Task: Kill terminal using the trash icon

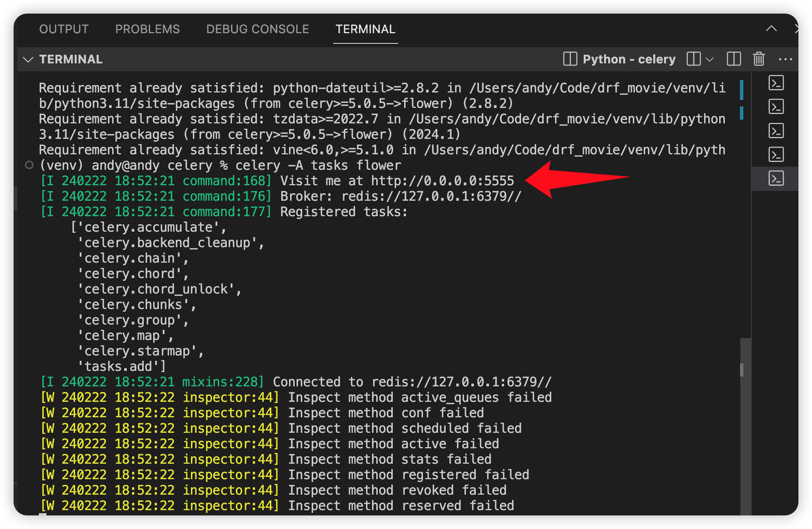Action: tap(758, 59)
